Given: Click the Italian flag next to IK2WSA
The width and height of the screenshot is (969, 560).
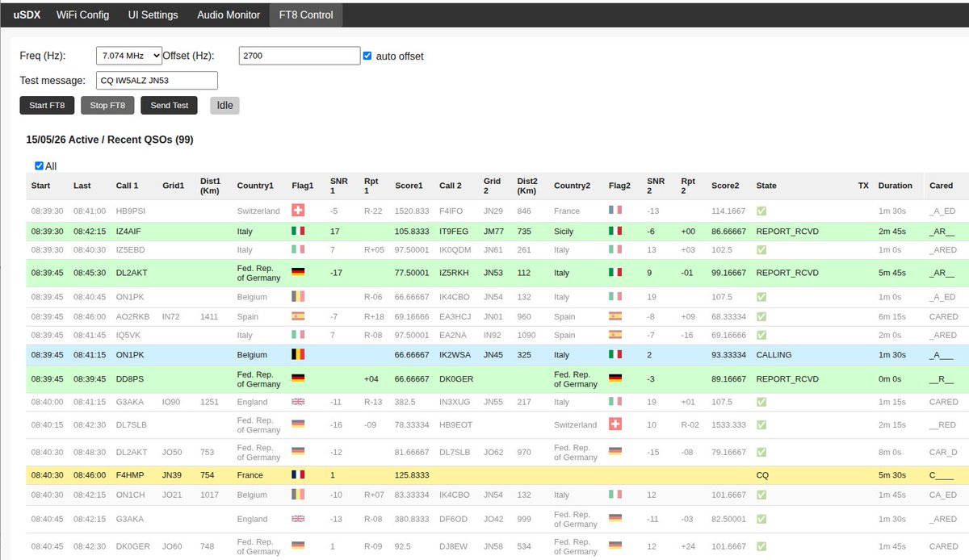Looking at the screenshot, I should 615,354.
